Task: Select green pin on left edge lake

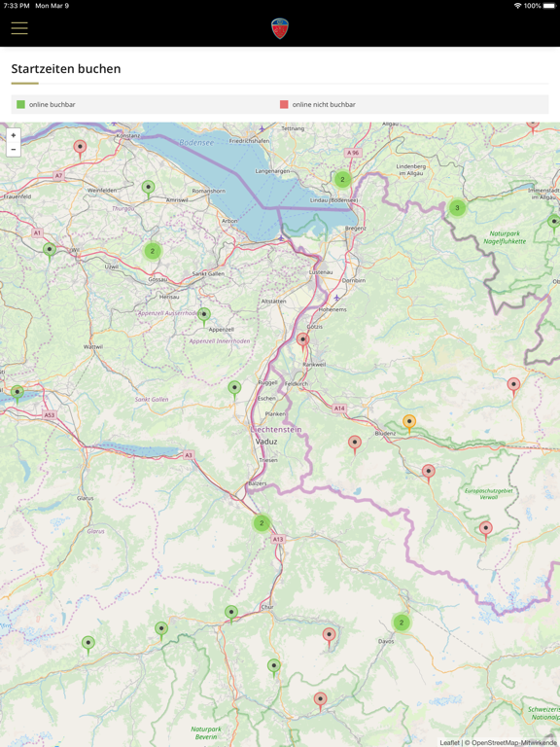Action: (x=17, y=395)
